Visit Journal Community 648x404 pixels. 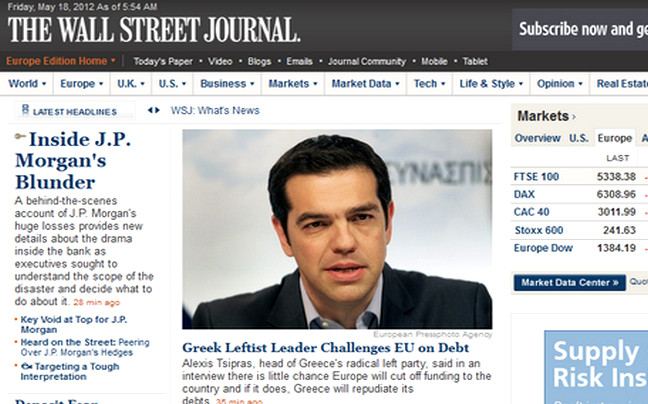367,62
